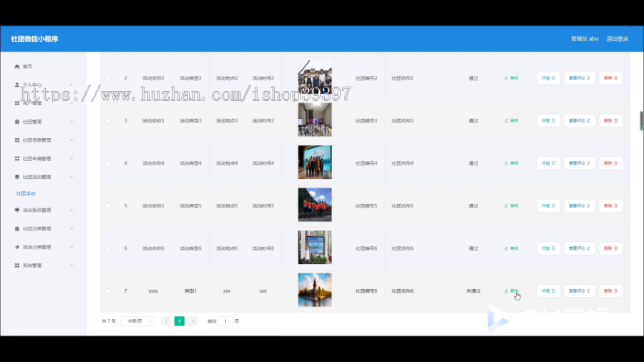Delete row 7 with 删除

(611, 291)
